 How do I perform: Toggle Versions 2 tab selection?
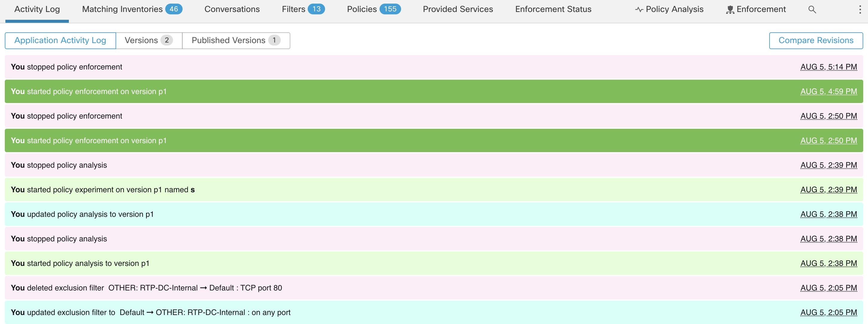point(149,40)
